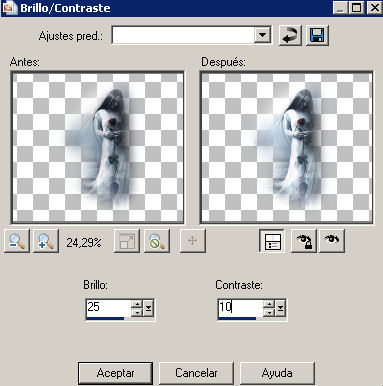Click the proof eye icon

pyautogui.click(x=332, y=240)
